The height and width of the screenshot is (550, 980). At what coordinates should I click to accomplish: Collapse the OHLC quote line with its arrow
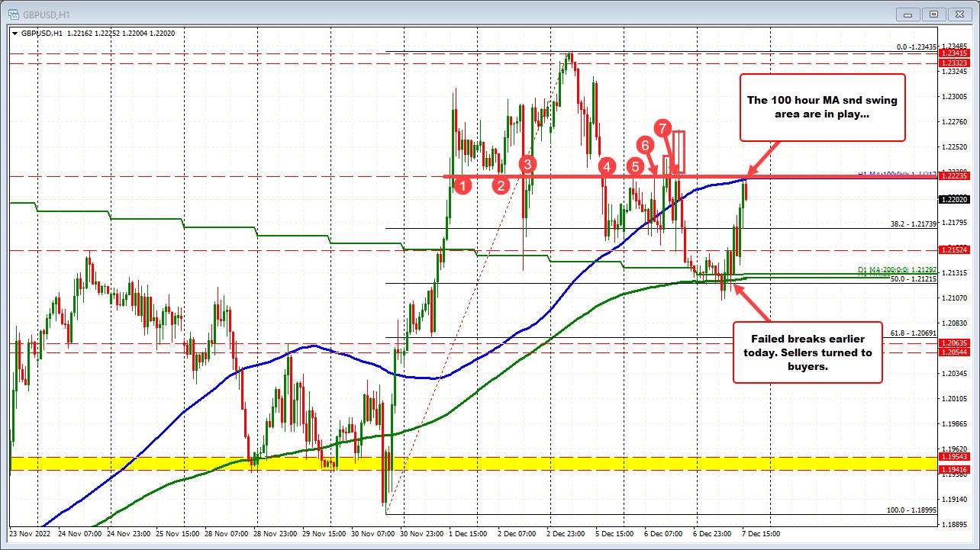pos(15,34)
